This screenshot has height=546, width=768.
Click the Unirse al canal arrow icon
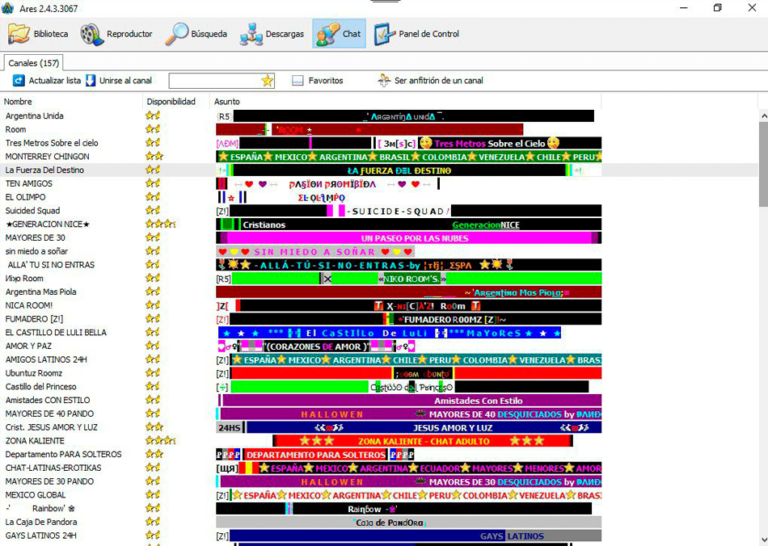91,80
